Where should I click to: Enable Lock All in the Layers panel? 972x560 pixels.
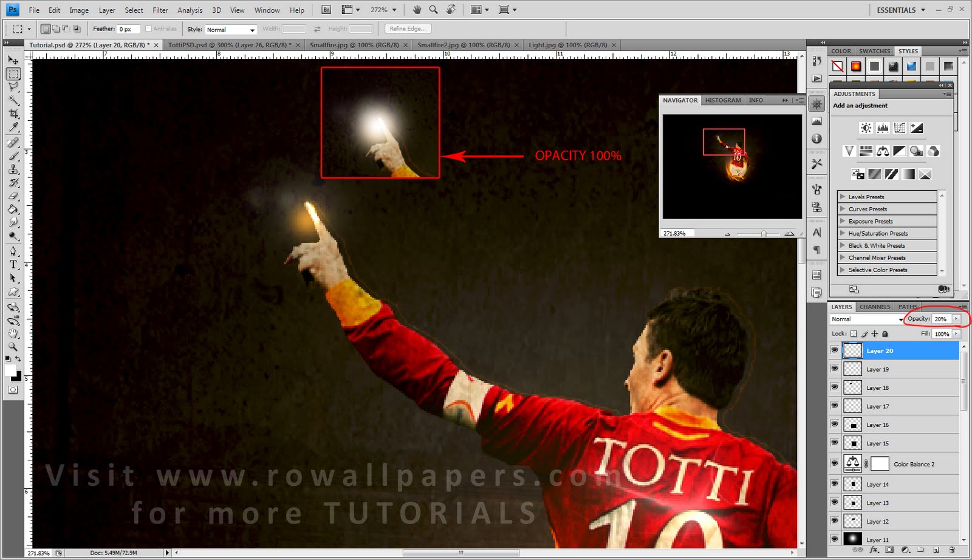pyautogui.click(x=885, y=333)
